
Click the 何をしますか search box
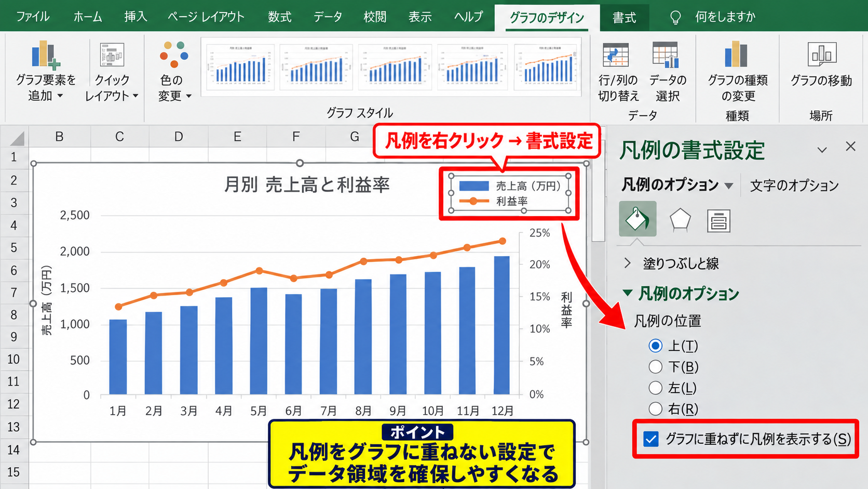[725, 17]
